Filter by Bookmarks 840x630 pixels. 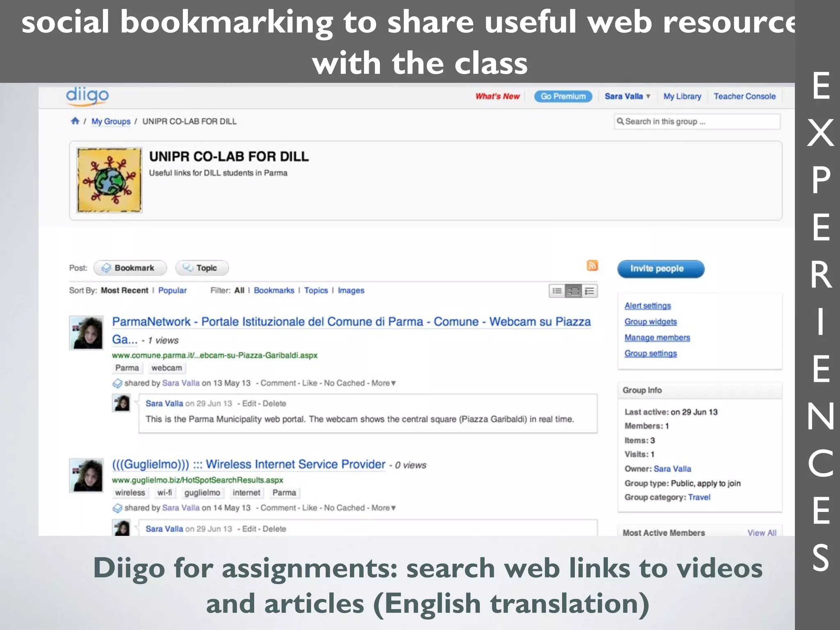[274, 290]
